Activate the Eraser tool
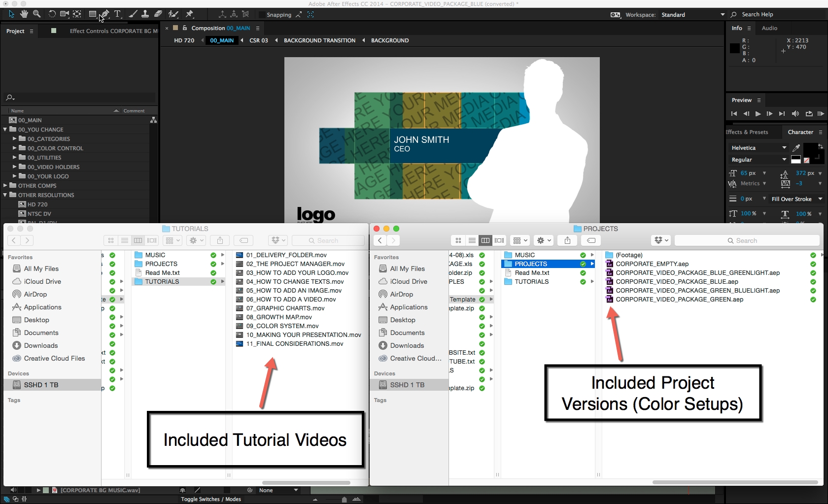This screenshot has height=504, width=828. (158, 14)
